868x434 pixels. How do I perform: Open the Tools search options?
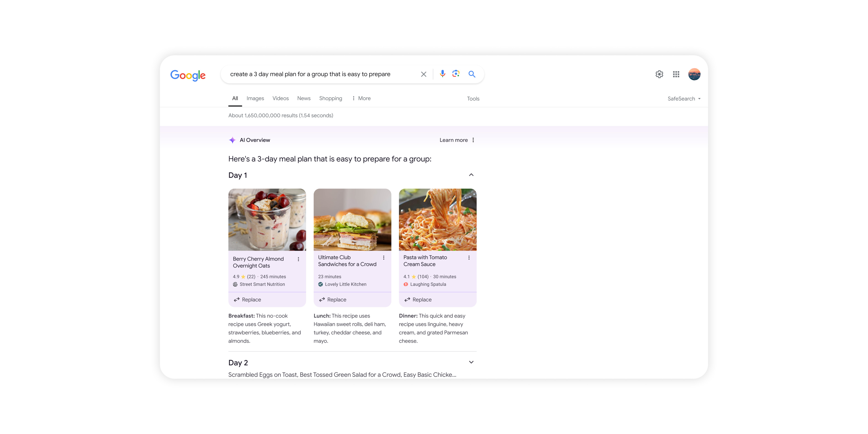coord(473,99)
